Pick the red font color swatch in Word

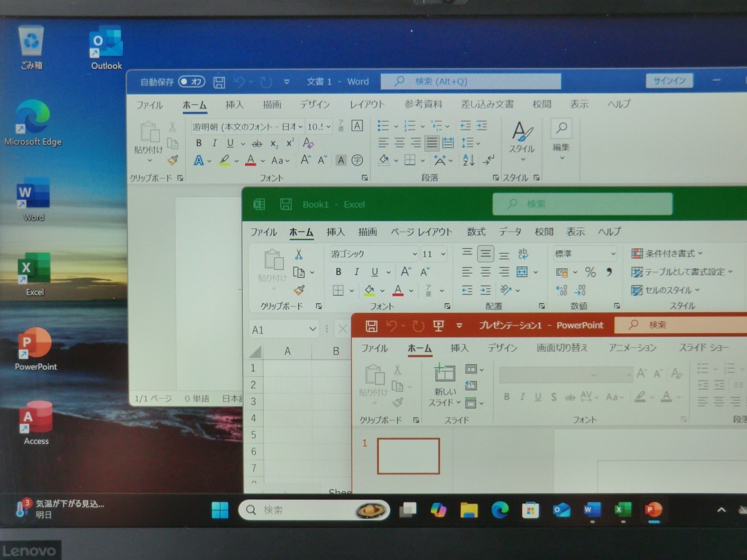(x=250, y=160)
